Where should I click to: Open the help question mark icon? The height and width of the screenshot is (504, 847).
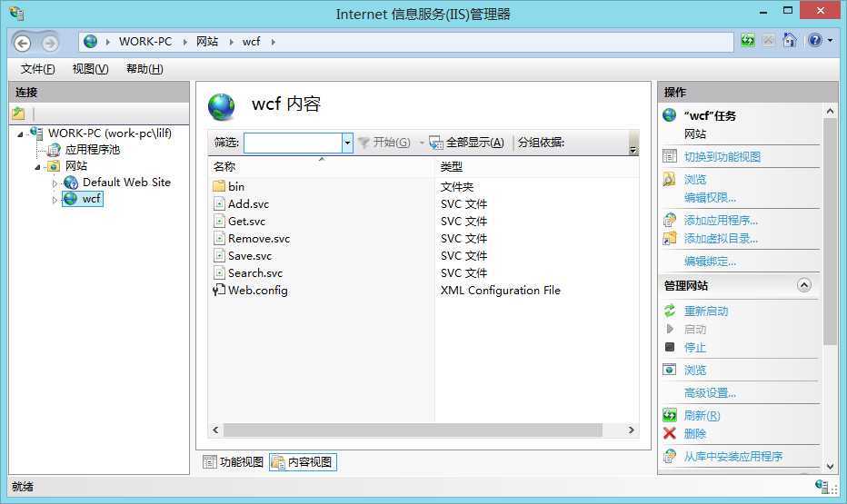coord(815,41)
